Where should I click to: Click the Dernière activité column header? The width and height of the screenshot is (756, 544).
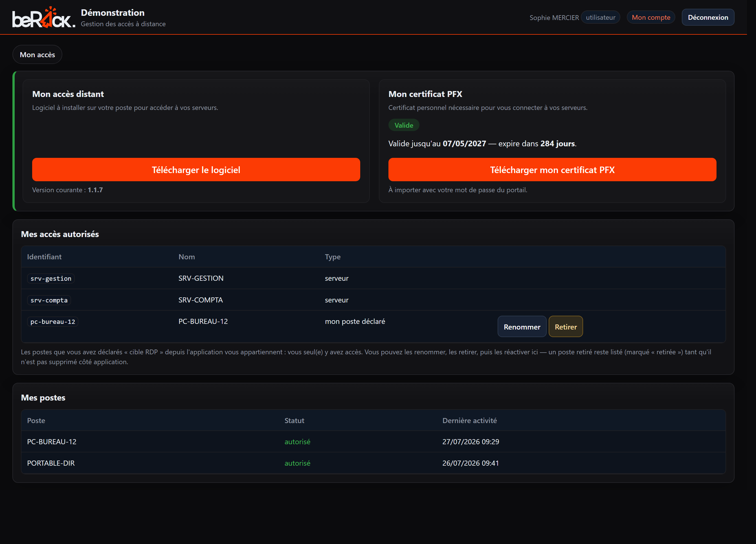click(469, 421)
